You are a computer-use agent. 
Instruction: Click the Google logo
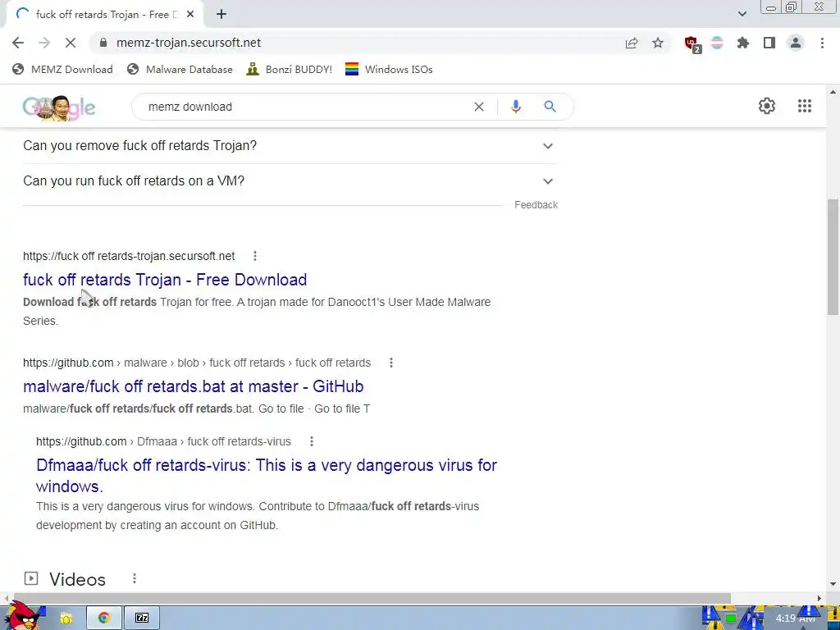59,107
